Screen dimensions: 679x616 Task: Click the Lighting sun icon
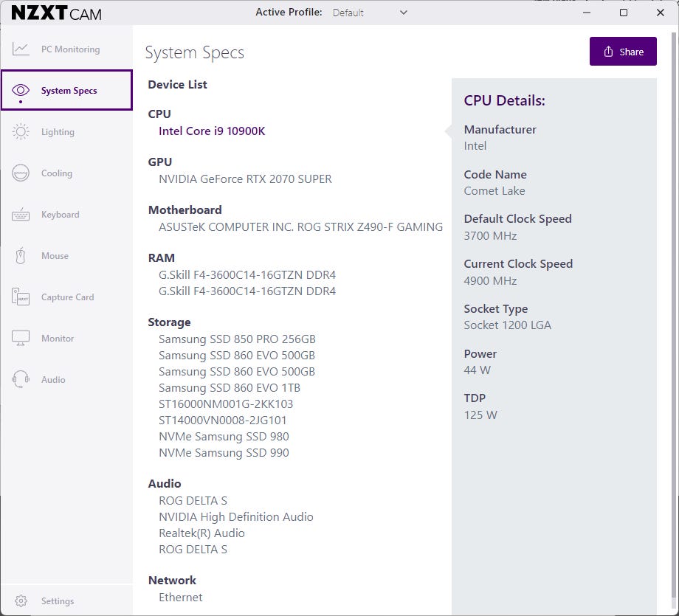pos(21,131)
